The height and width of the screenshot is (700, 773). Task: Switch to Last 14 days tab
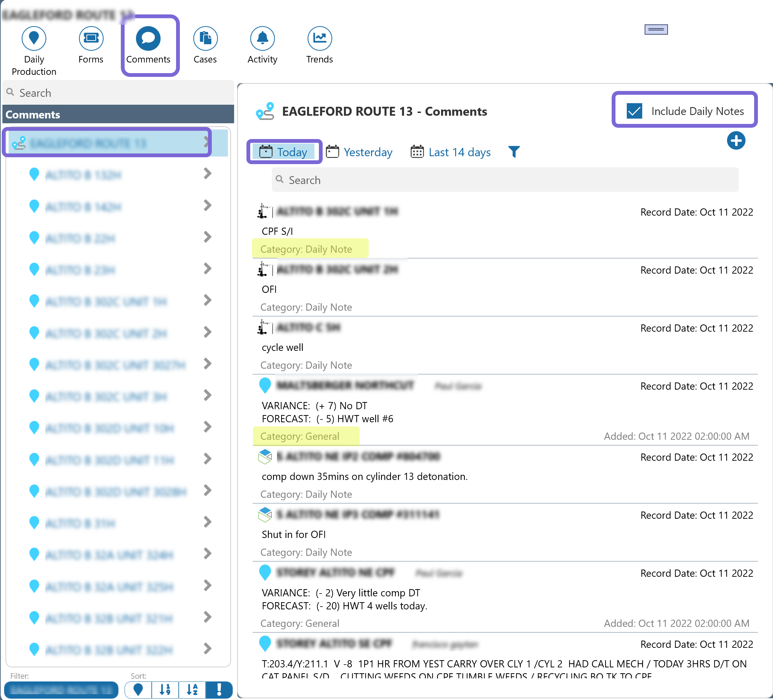pyautogui.click(x=451, y=152)
